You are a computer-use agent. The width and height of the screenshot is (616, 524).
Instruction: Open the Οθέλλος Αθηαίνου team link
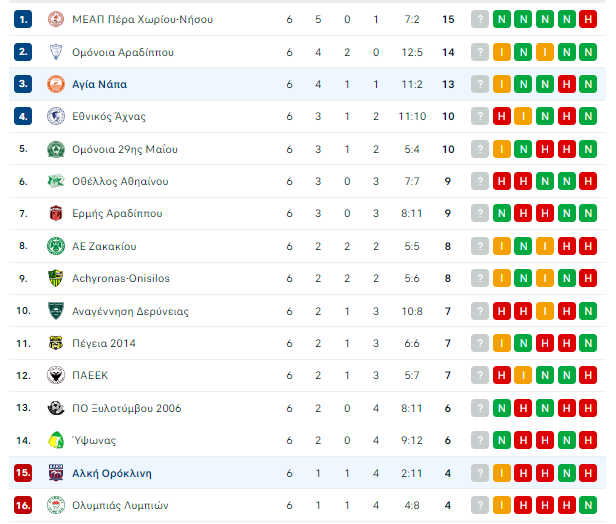click(x=120, y=181)
